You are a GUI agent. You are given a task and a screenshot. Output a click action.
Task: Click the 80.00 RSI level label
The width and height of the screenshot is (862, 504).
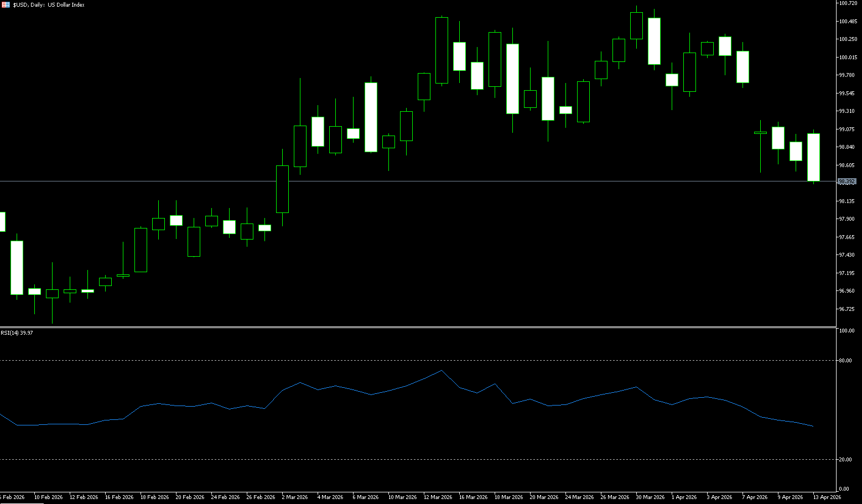845,361
